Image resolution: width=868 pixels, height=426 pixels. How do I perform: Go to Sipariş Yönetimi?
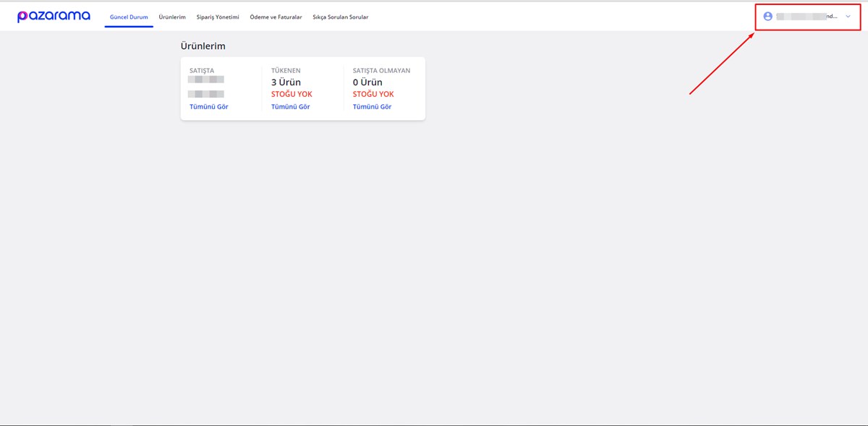[x=218, y=17]
